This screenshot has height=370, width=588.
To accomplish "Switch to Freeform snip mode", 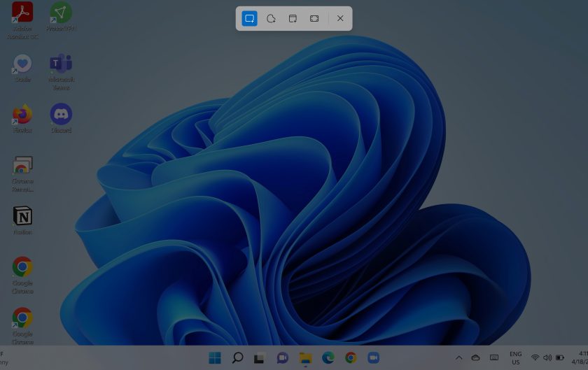I will pos(271,18).
